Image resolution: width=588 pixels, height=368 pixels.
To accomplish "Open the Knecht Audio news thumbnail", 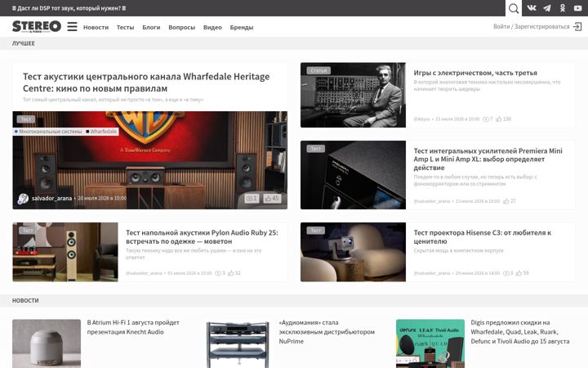I will (x=47, y=343).
